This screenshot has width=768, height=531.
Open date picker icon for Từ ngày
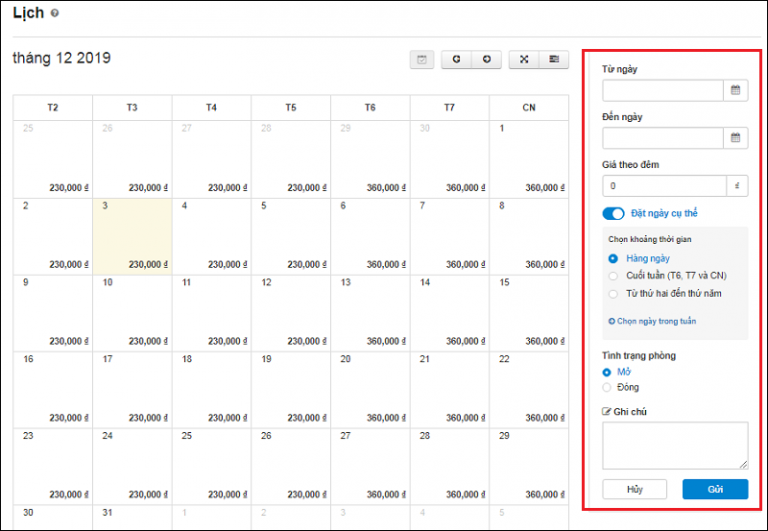click(x=736, y=90)
